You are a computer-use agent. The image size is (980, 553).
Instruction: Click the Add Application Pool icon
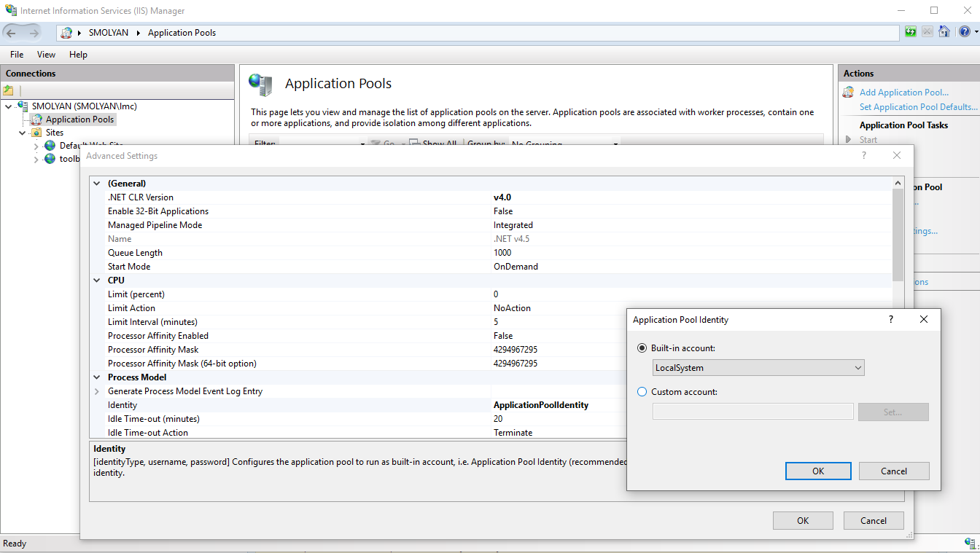[x=848, y=93]
